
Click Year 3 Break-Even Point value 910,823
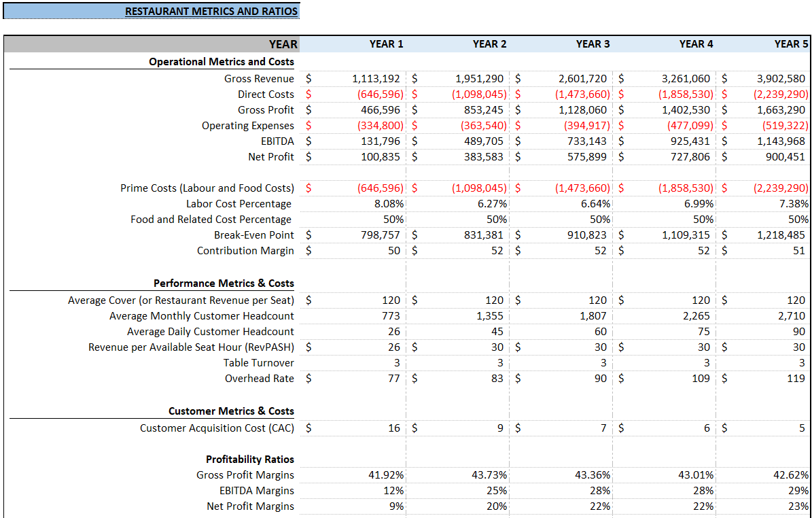pos(586,235)
